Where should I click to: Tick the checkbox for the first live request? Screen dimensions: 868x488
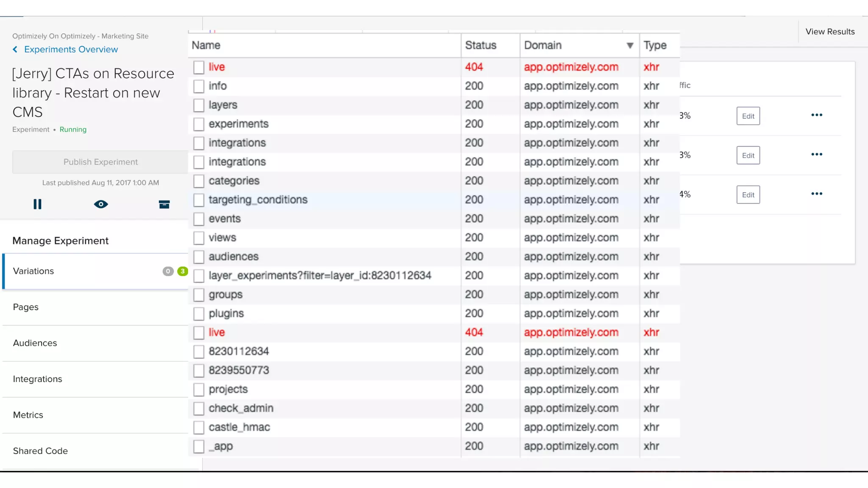coord(199,67)
